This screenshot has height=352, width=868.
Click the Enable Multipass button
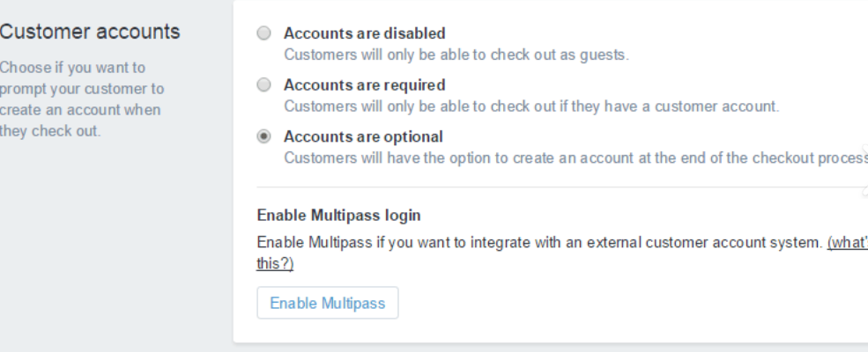[327, 303]
